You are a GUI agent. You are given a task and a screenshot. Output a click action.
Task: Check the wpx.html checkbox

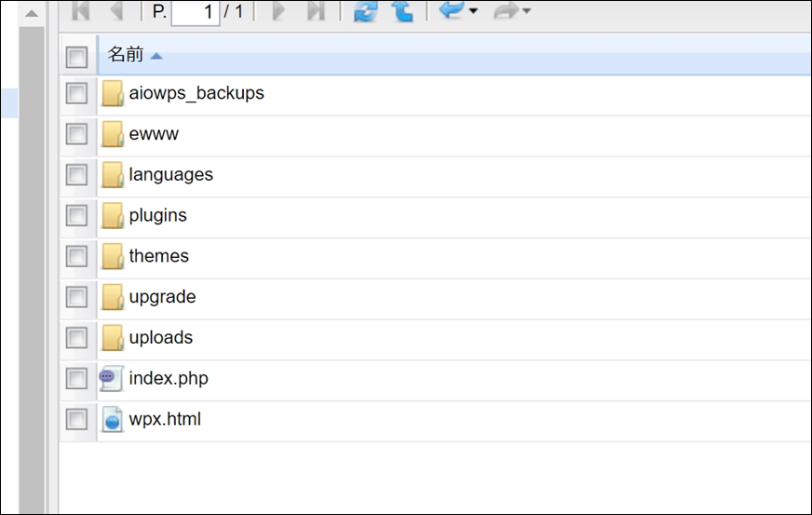76,419
